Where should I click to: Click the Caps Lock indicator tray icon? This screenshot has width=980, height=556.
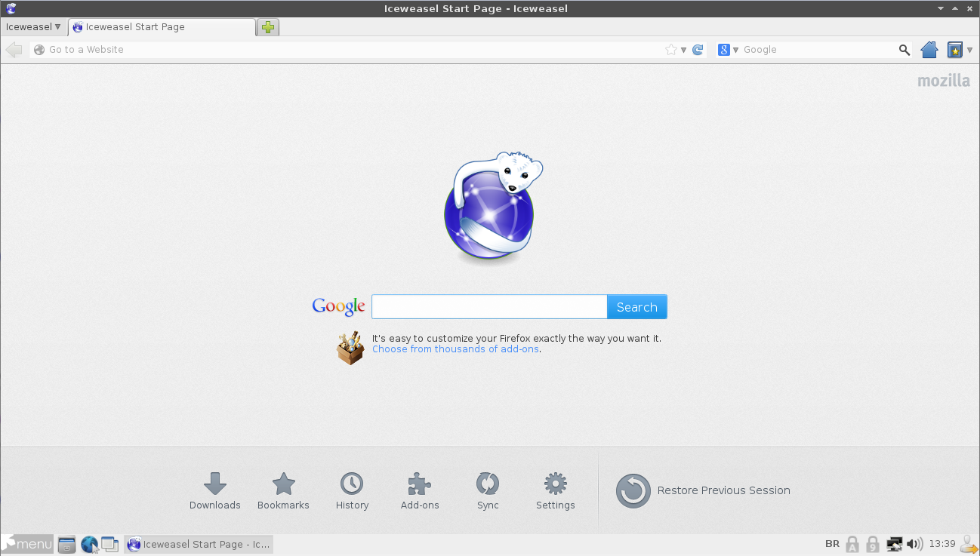click(x=852, y=544)
